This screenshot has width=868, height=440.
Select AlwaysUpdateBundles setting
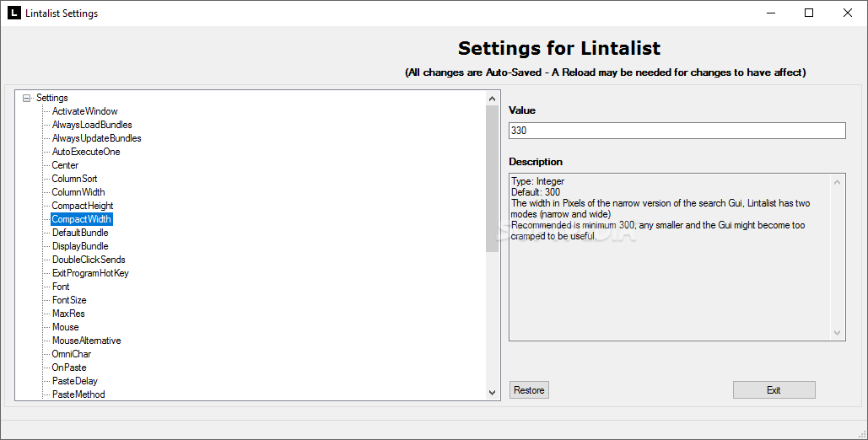coord(96,138)
